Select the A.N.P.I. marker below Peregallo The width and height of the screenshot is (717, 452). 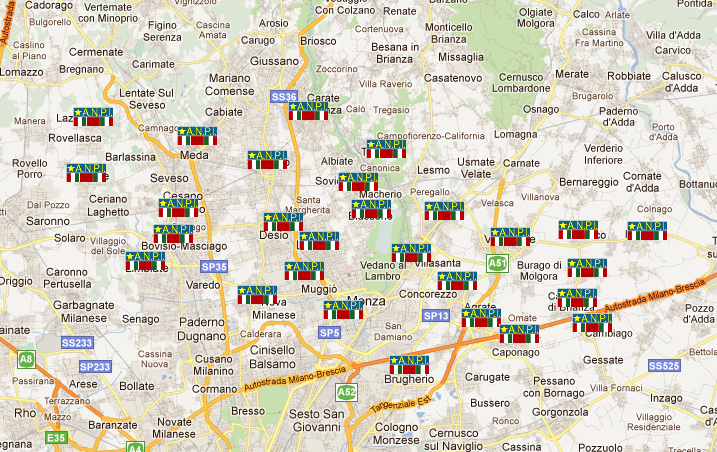444,211
